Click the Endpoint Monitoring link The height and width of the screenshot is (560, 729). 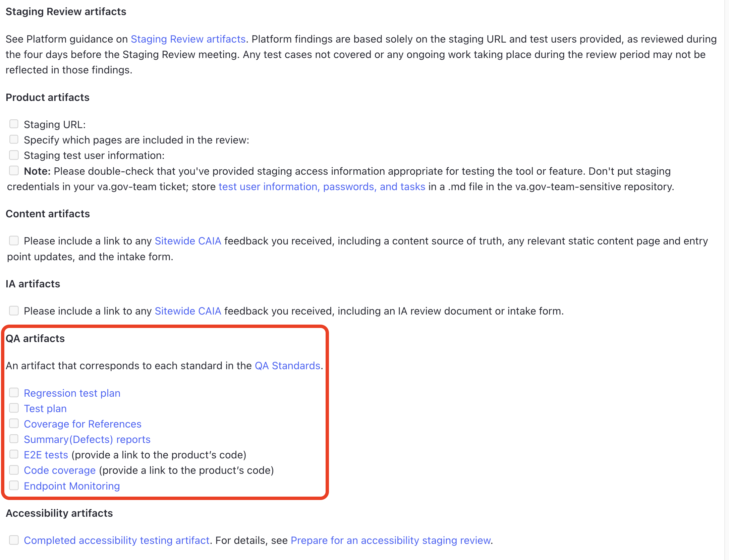[x=72, y=486]
